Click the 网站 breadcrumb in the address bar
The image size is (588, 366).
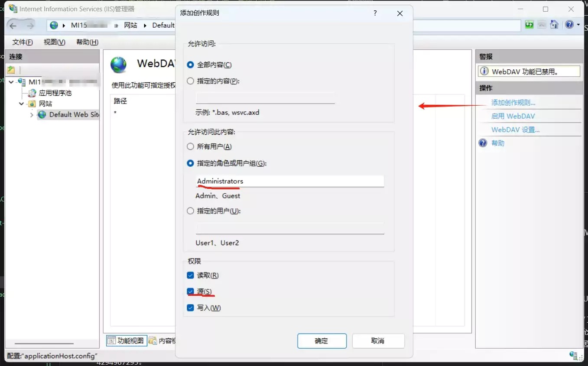(x=130, y=25)
